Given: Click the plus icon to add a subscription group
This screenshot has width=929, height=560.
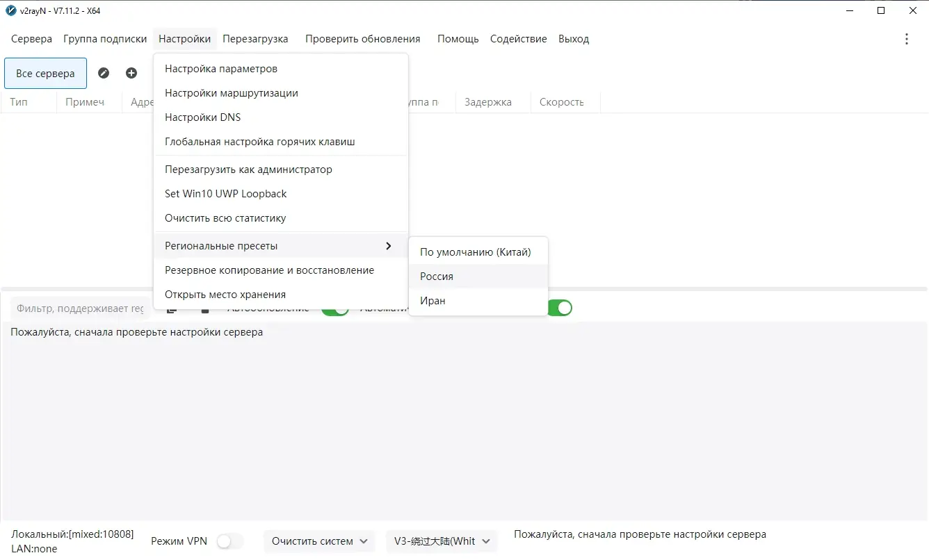Looking at the screenshot, I should 131,73.
